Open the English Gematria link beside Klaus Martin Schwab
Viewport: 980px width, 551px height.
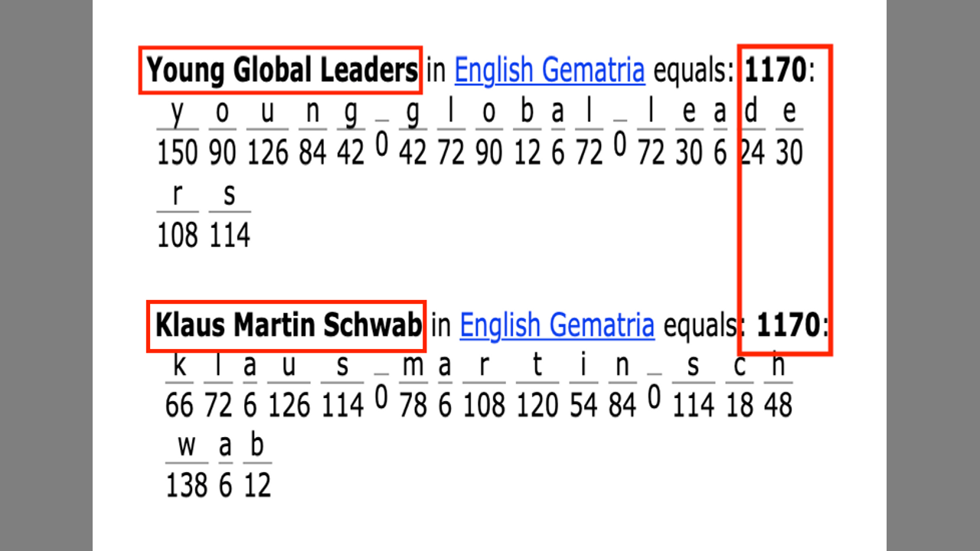[x=557, y=325]
